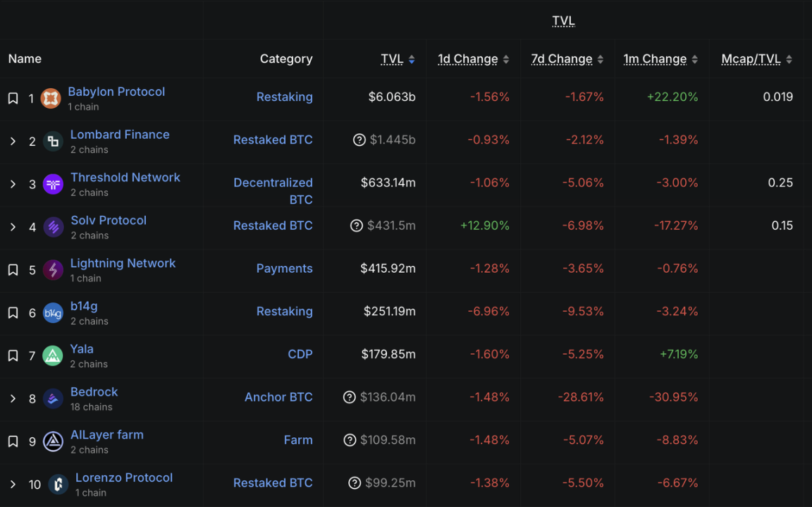Click the Threshold Network purple logo icon
The width and height of the screenshot is (812, 507).
tap(53, 184)
